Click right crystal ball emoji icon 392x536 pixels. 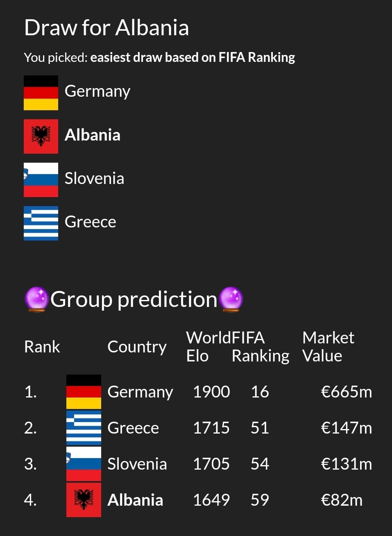click(x=231, y=299)
